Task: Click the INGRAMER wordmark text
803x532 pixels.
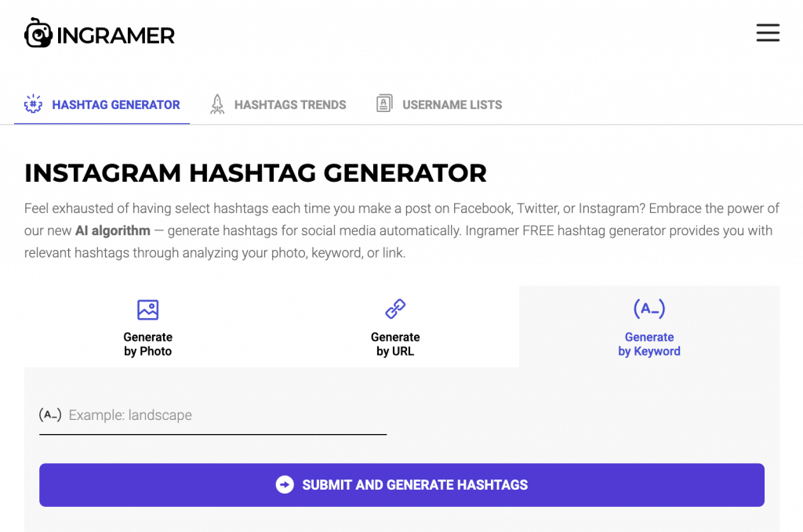Action: pos(116,35)
